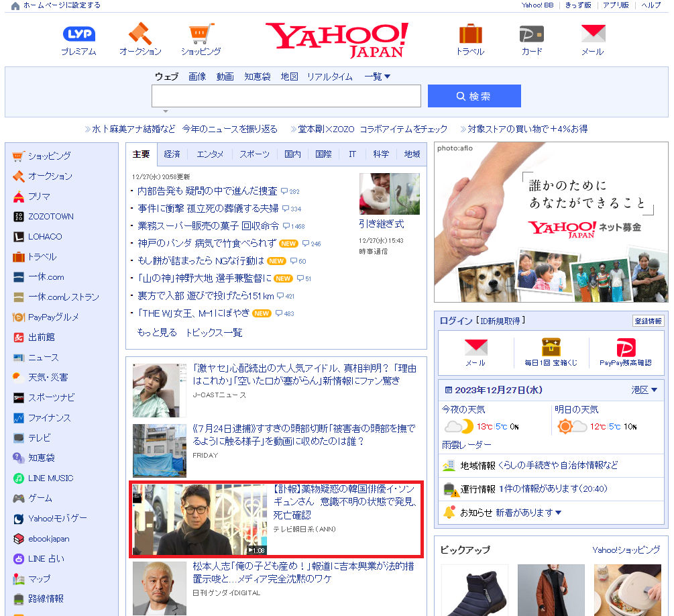Open ID新規取得 link
This screenshot has height=616, width=674.
[500, 321]
